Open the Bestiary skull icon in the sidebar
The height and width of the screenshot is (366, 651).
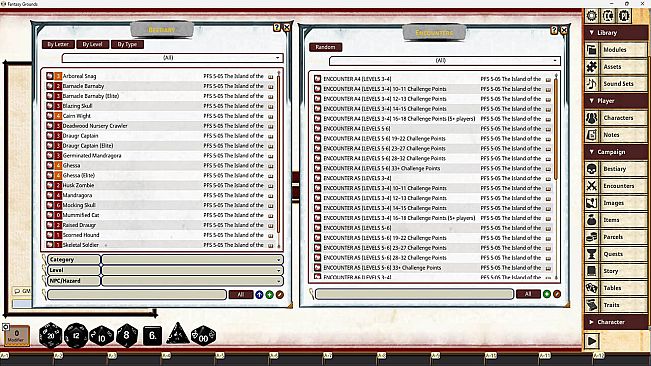pyautogui.click(x=592, y=169)
